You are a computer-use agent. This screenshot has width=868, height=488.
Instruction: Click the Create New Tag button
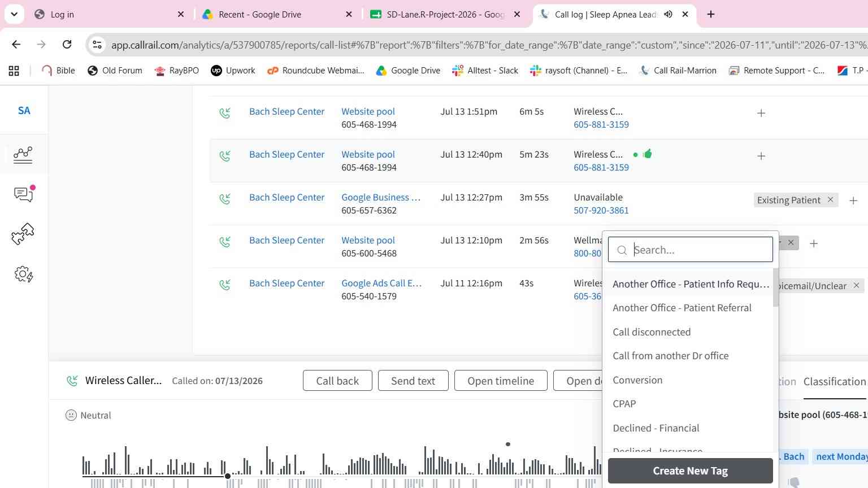[690, 470]
